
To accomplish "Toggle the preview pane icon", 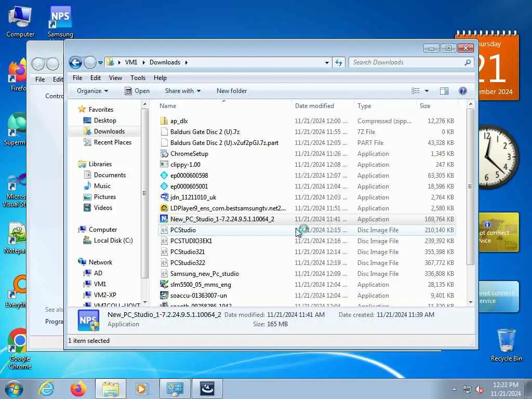I will click(444, 91).
